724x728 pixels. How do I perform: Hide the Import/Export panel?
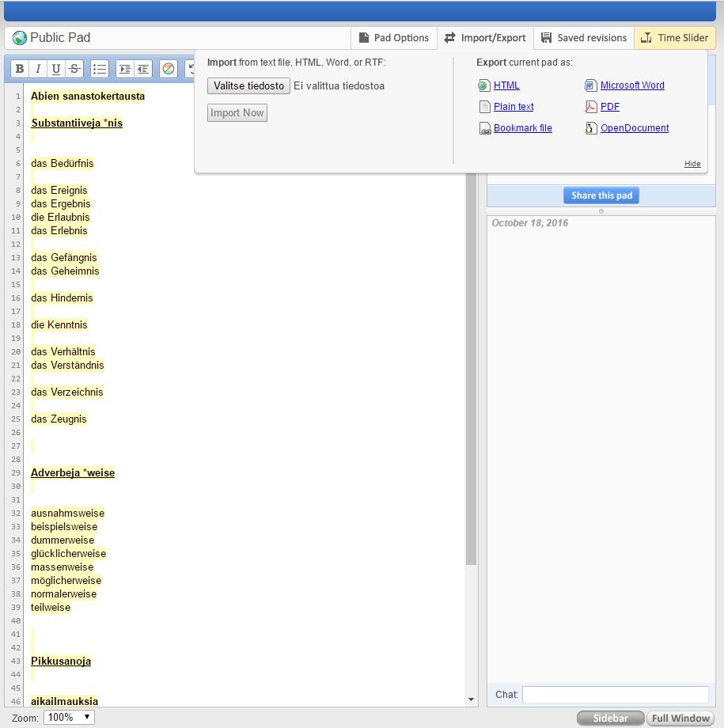(692, 164)
